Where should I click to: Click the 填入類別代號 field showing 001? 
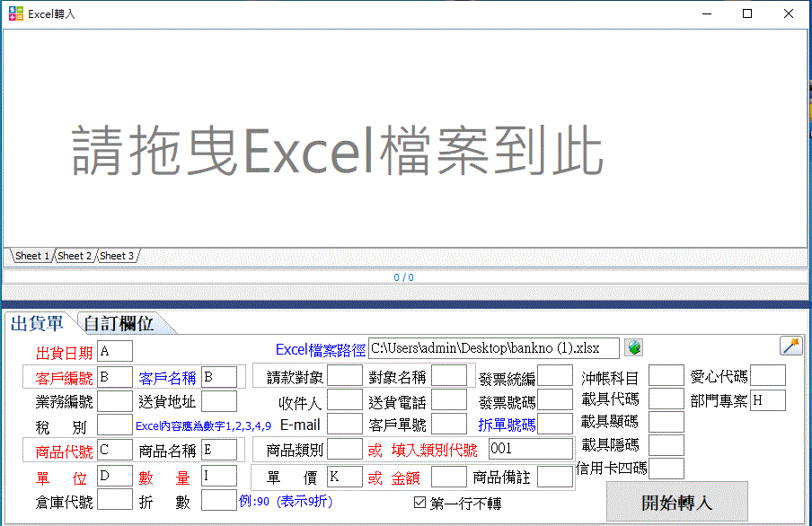click(x=531, y=449)
